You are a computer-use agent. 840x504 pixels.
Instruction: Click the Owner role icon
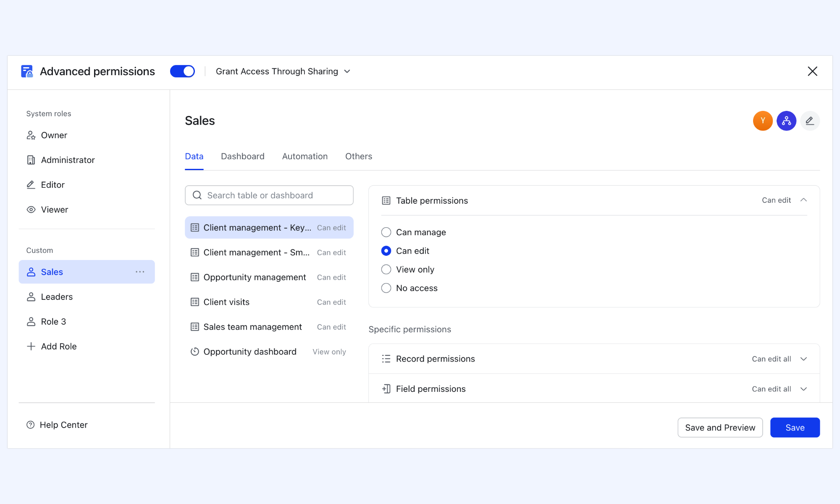(x=31, y=135)
